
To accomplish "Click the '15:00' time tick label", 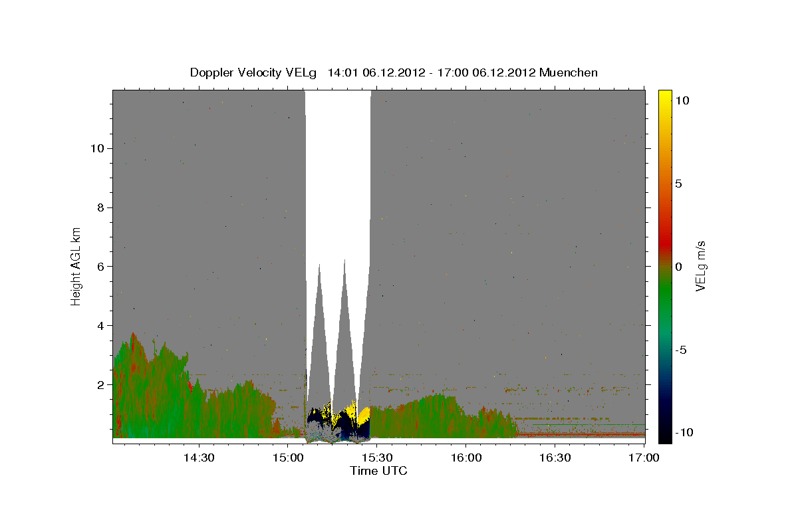I will pos(287,458).
